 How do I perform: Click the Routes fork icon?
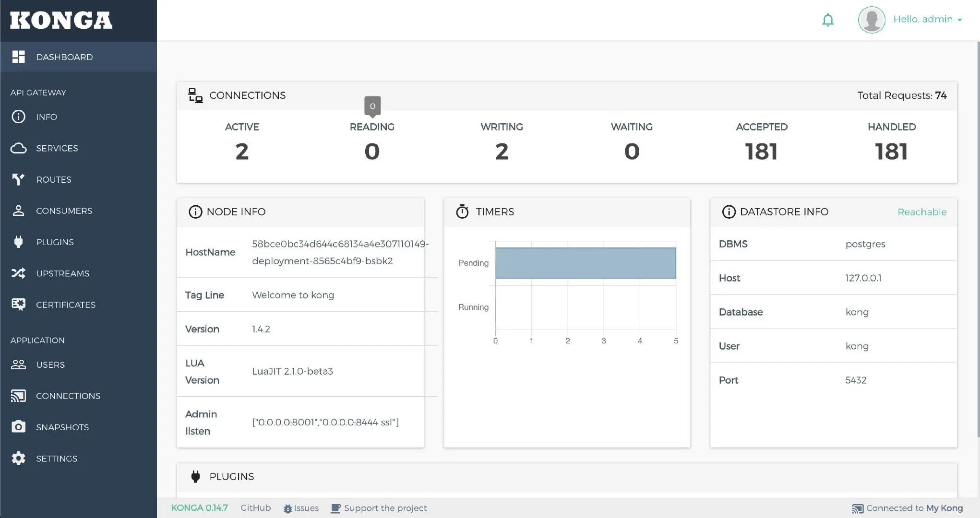click(18, 179)
